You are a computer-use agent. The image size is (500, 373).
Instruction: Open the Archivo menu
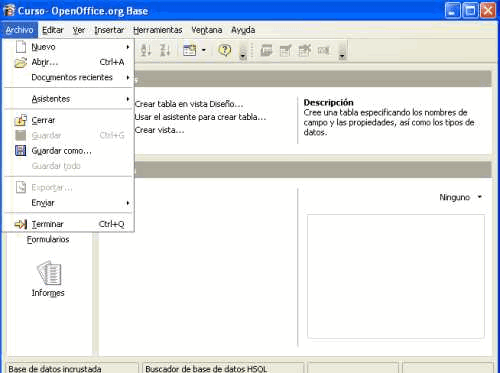click(x=19, y=30)
